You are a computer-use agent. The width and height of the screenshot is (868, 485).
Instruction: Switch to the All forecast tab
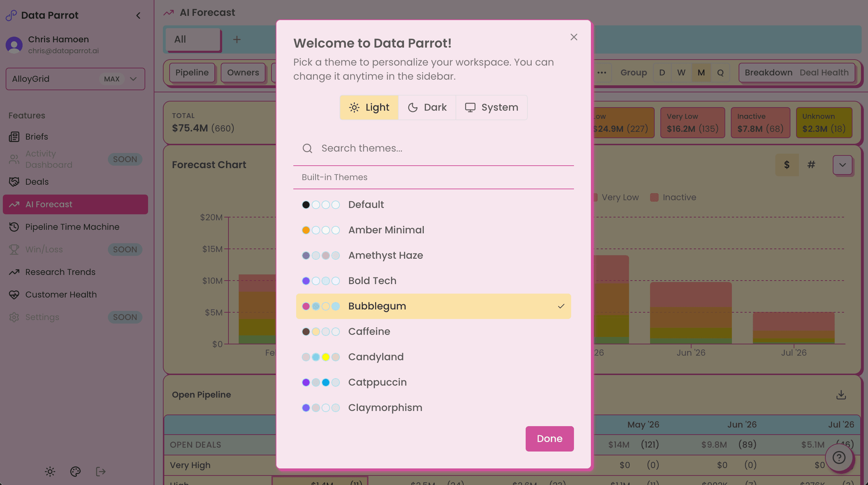point(192,39)
